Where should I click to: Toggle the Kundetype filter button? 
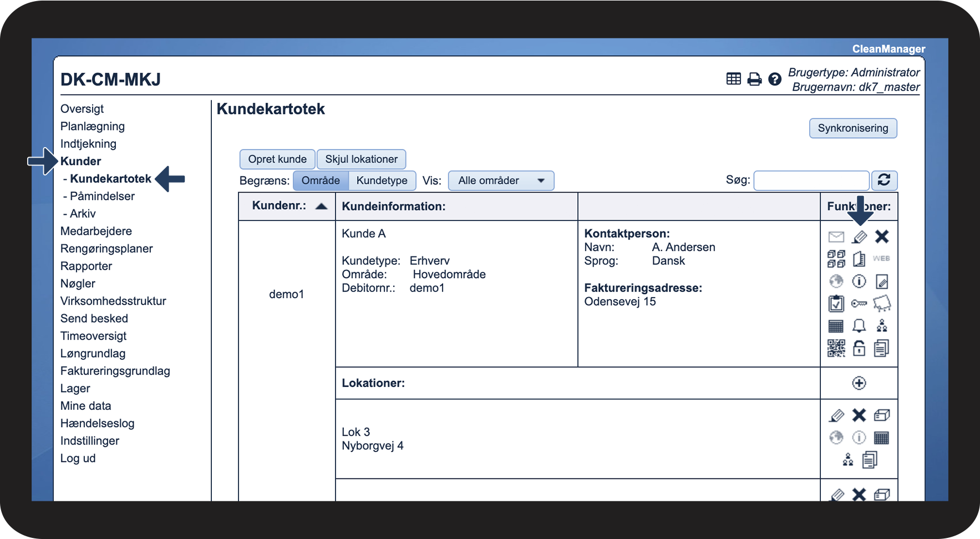tap(382, 180)
